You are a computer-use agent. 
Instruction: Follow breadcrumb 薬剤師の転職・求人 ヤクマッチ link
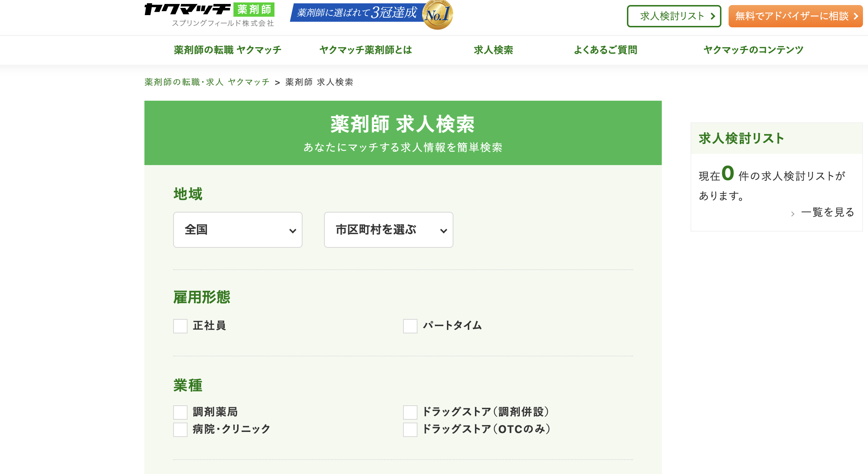pos(207,82)
